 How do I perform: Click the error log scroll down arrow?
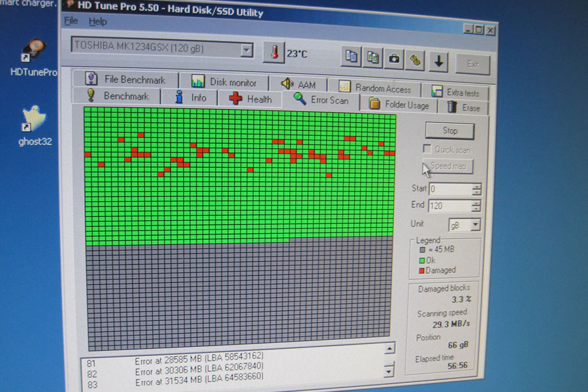389,371
